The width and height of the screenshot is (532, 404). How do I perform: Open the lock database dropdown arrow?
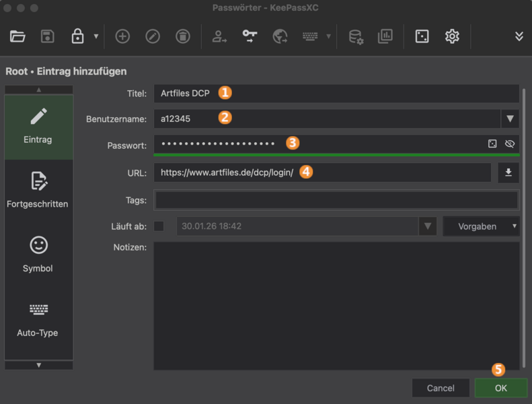coord(96,36)
